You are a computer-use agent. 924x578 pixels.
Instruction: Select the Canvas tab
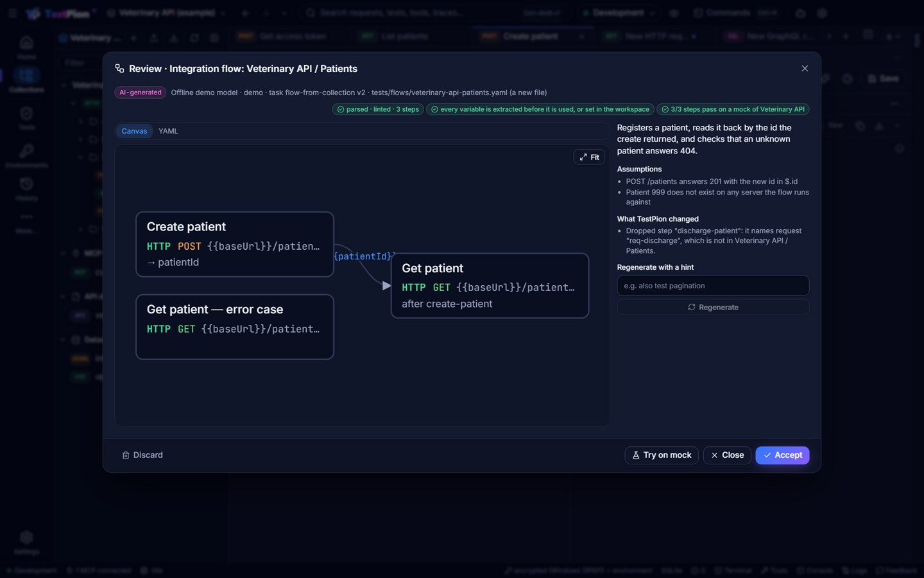click(x=134, y=131)
